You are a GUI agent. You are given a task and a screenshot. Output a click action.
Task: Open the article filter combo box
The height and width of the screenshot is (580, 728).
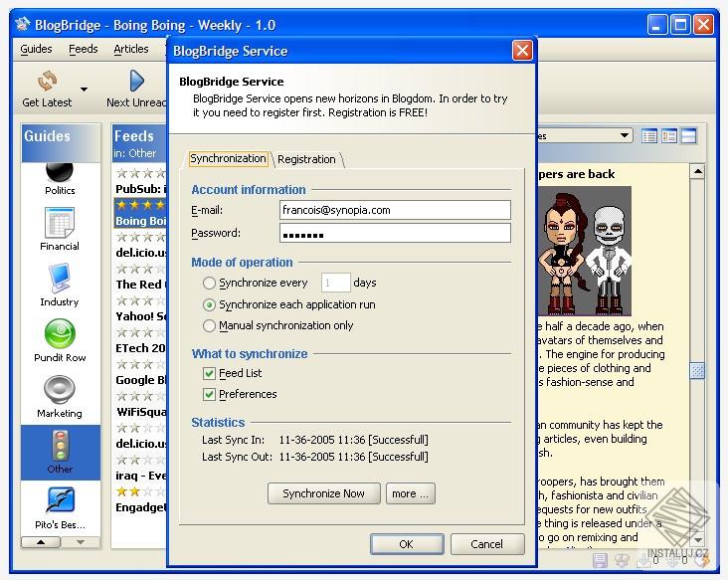point(585,135)
